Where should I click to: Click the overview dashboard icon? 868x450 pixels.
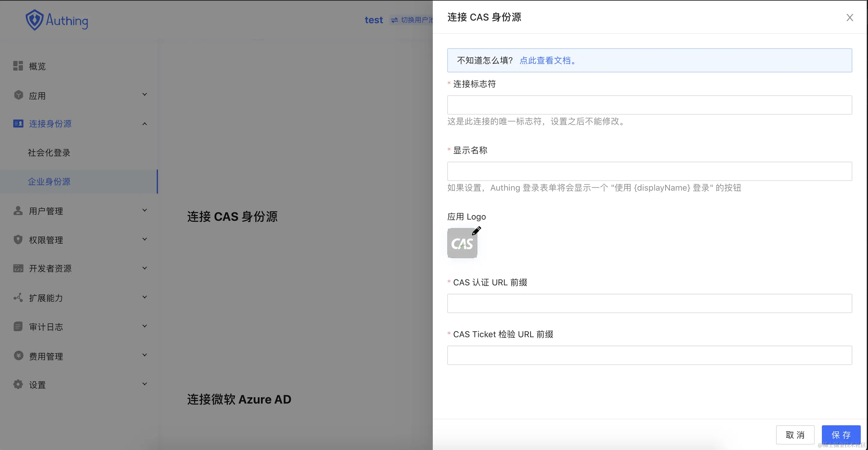tap(18, 66)
